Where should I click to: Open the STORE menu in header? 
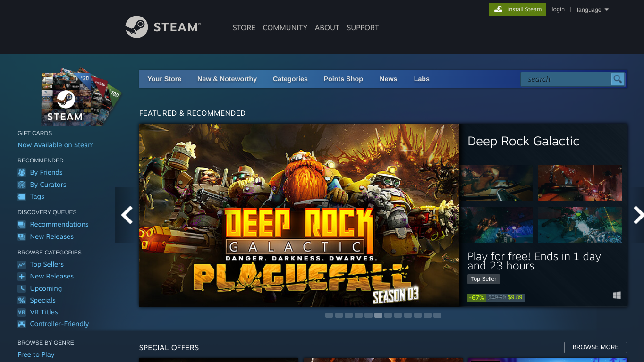[x=244, y=28]
